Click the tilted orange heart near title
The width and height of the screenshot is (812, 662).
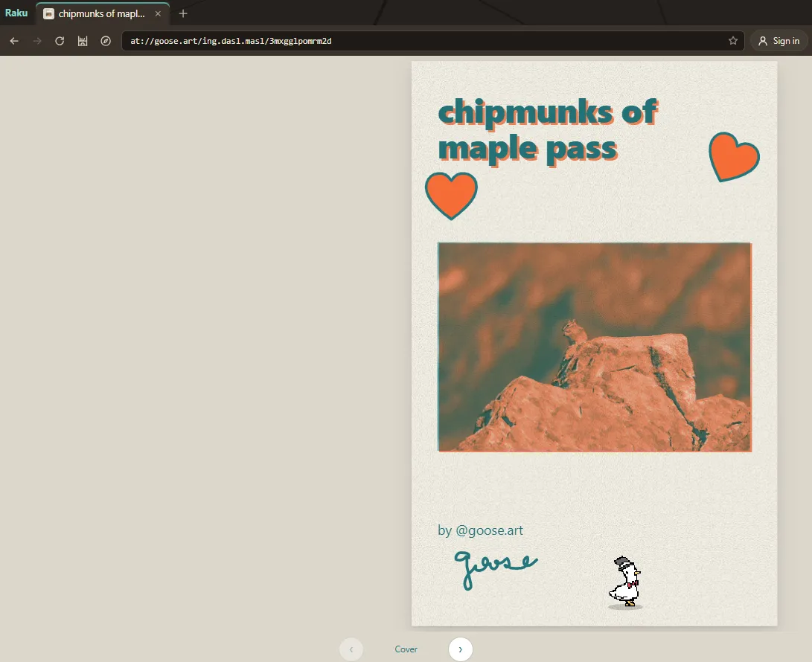coord(734,157)
